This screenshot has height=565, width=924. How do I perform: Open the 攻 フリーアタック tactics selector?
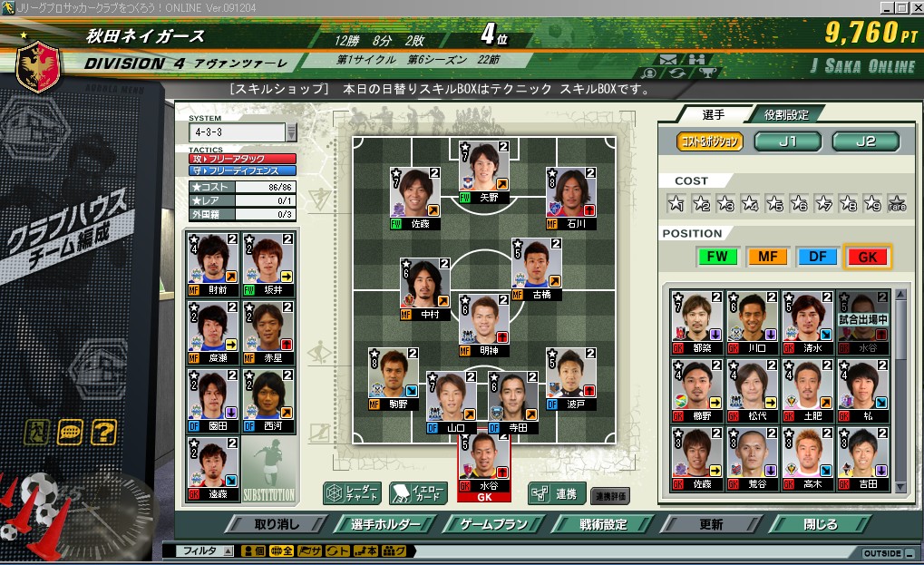coord(242,159)
